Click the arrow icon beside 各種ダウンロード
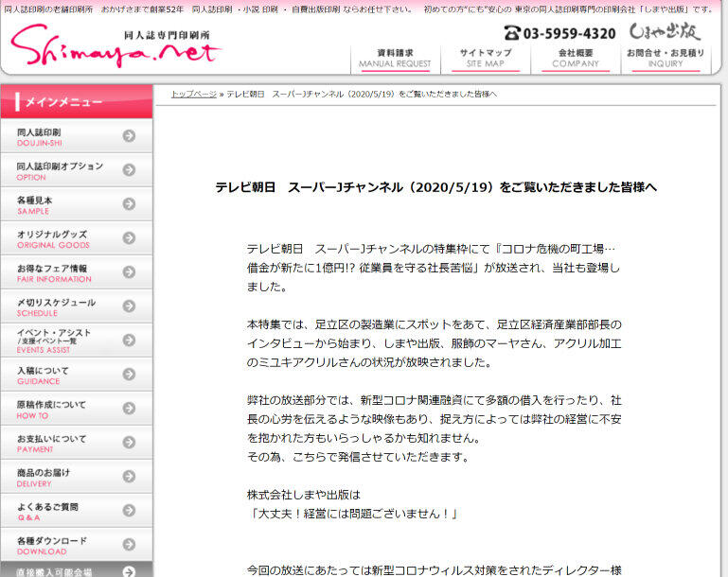728x577 pixels. point(129,545)
